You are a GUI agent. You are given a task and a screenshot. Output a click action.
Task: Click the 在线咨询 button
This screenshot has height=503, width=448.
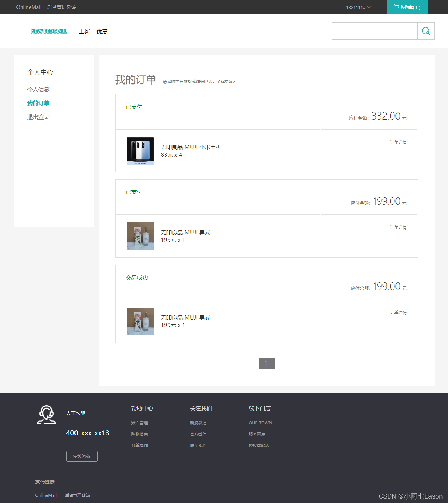(82, 456)
